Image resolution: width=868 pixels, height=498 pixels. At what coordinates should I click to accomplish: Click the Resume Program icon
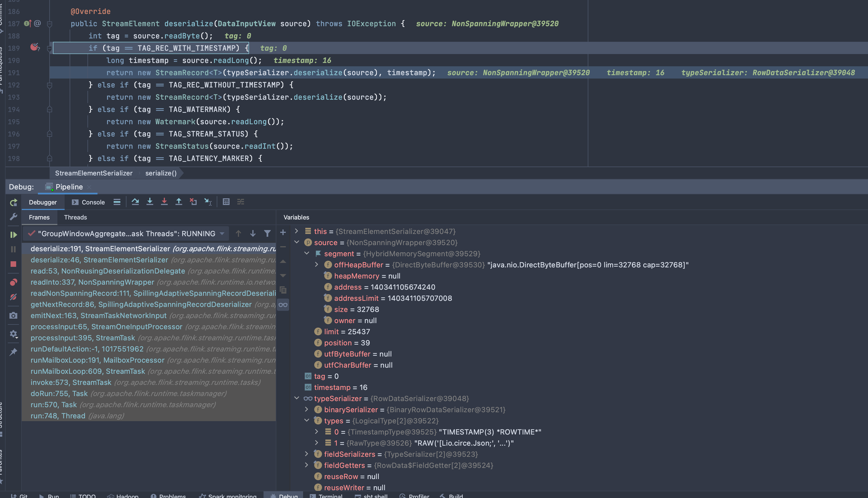pyautogui.click(x=13, y=235)
